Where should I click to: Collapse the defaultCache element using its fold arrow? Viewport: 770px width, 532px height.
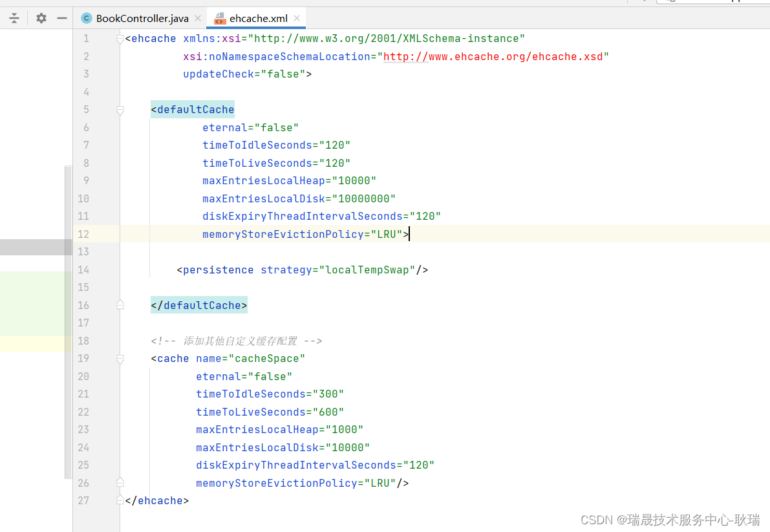click(x=120, y=109)
